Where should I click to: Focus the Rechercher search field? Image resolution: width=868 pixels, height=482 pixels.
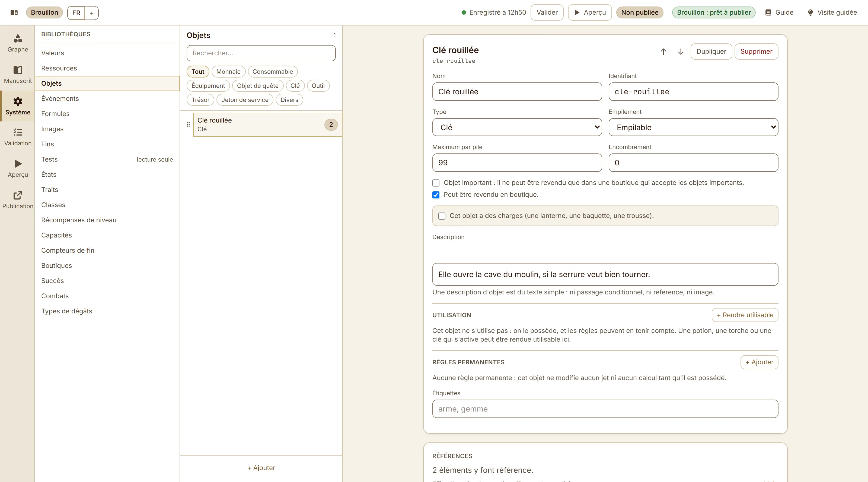pos(261,53)
